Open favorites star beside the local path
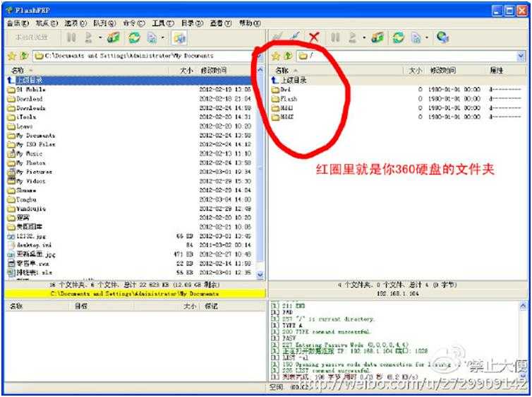The width and height of the screenshot is (532, 397). pos(12,56)
